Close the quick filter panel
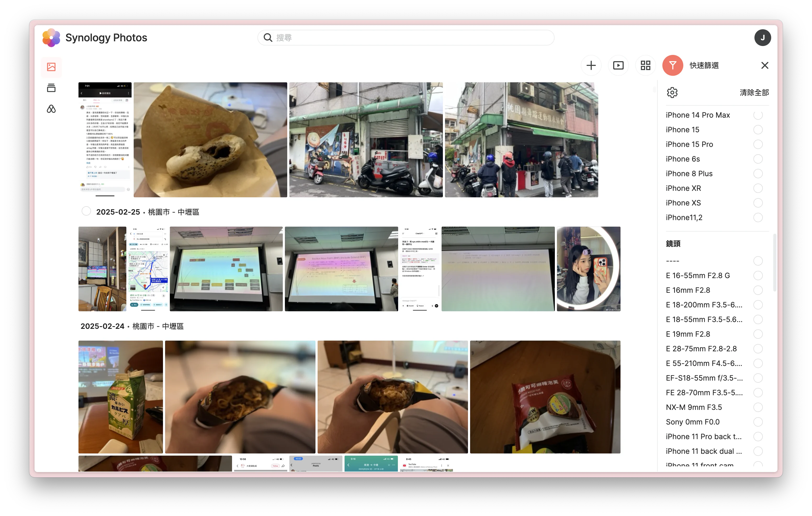The image size is (812, 516). (764, 65)
